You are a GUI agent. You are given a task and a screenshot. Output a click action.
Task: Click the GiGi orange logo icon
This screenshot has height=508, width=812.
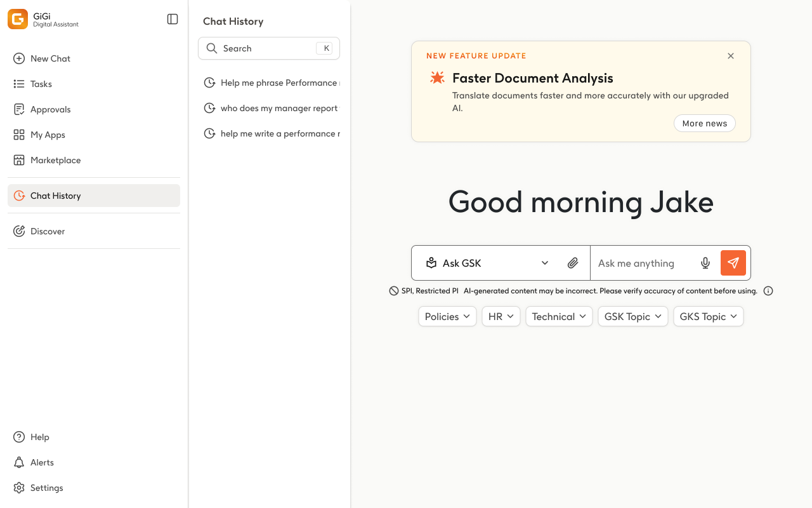pos(18,19)
